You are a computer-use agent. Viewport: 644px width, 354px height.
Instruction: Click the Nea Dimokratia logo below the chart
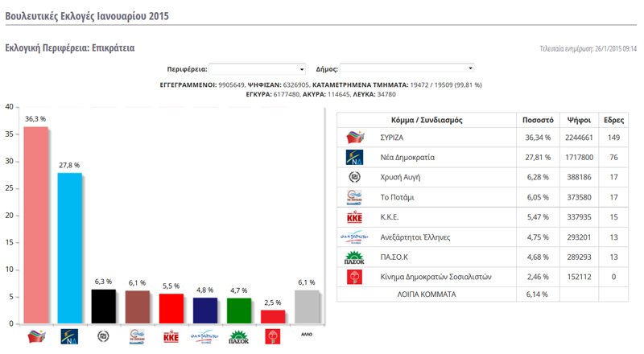69,336
